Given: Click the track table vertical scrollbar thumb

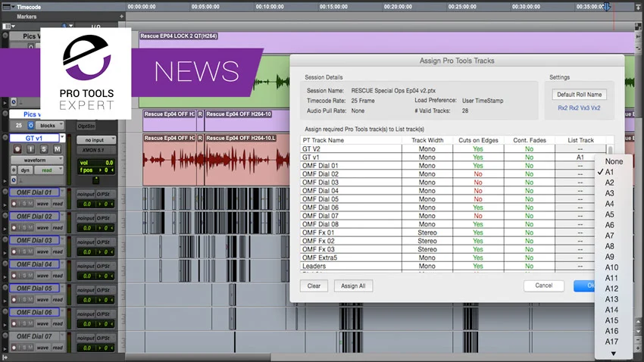Looking at the screenshot, I should click(611, 150).
